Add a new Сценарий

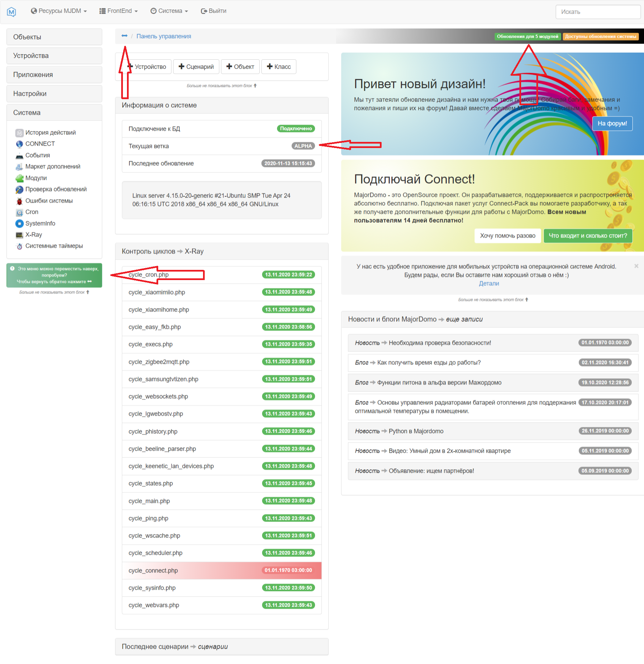196,67
